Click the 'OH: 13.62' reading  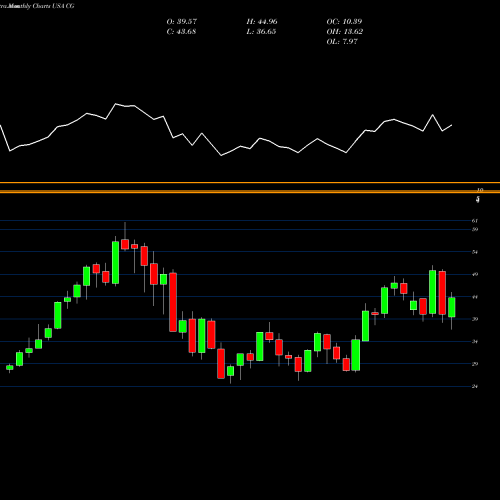tap(345, 32)
